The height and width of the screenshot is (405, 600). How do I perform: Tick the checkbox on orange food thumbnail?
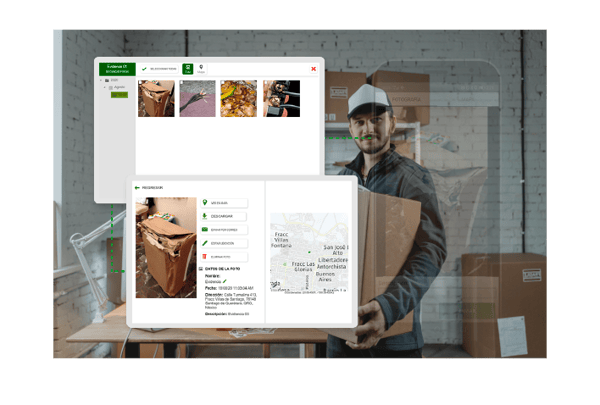click(x=223, y=82)
